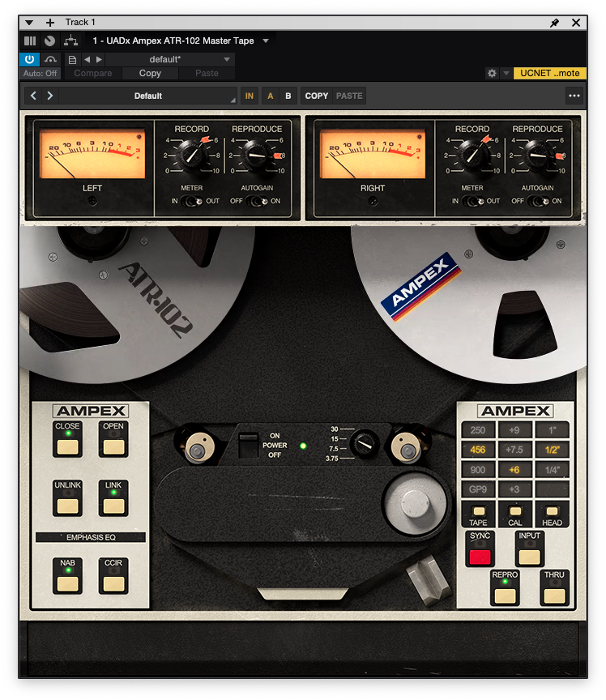606x700 pixels.
Task: Select 1/2" head width
Action: 553,450
